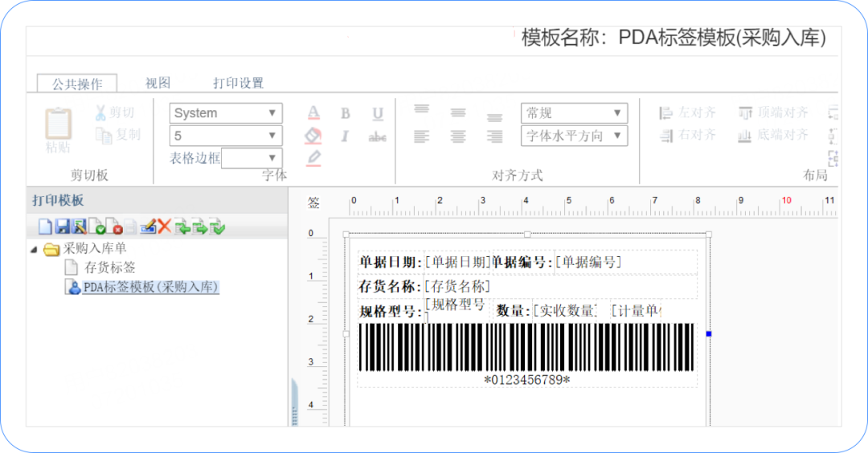Center the text horizontally
The image size is (868, 453).
[x=458, y=136]
